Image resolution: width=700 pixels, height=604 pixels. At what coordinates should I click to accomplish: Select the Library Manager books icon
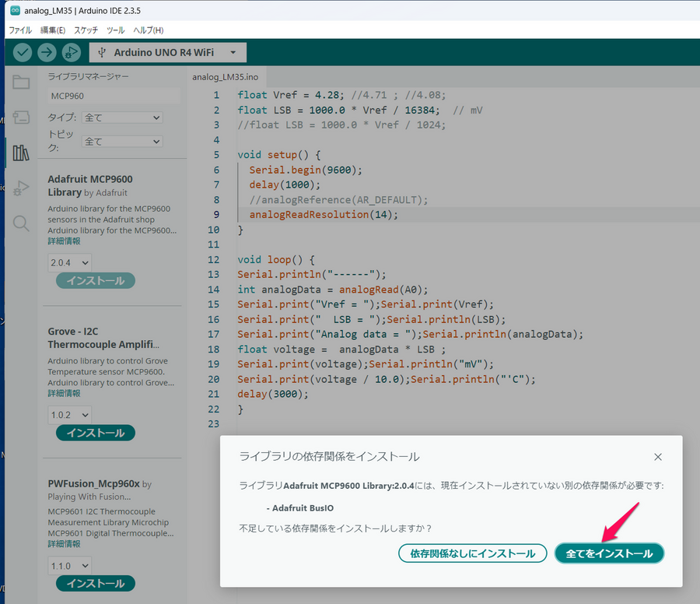[x=21, y=153]
